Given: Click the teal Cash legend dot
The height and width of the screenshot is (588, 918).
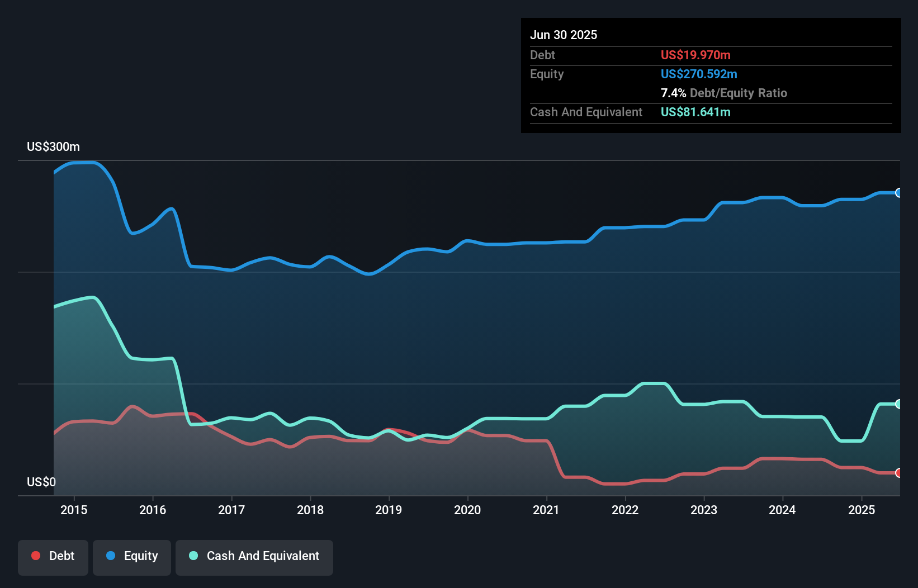Looking at the screenshot, I should 193,556.
